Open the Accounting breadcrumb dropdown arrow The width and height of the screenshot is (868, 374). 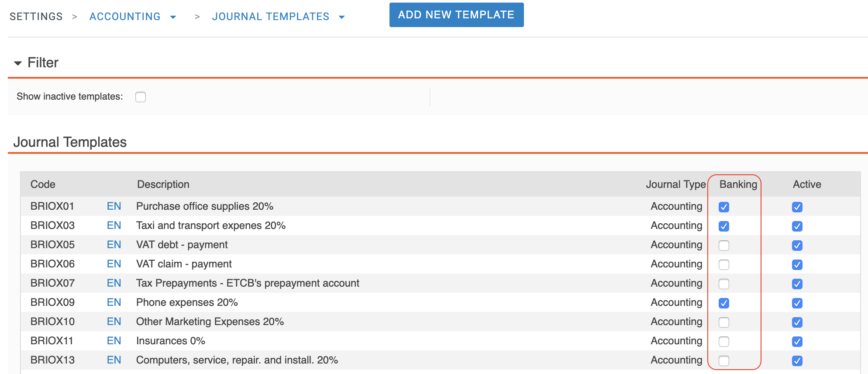[173, 17]
